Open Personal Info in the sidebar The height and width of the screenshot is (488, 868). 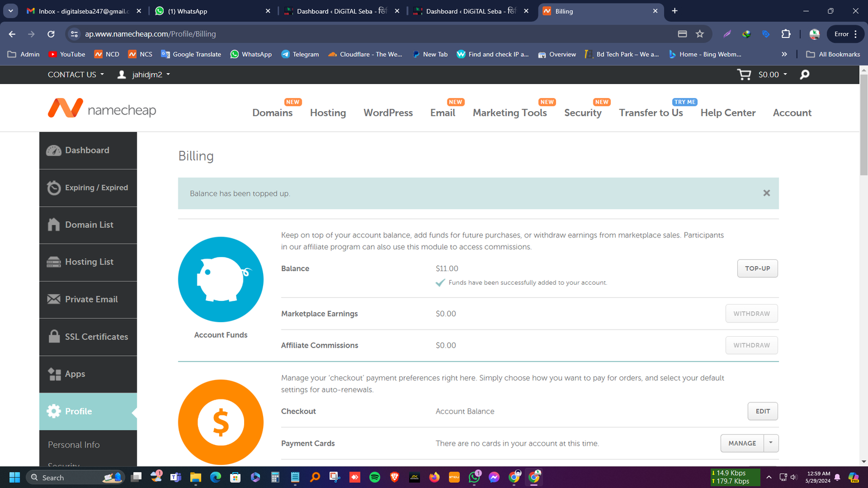[x=74, y=445]
